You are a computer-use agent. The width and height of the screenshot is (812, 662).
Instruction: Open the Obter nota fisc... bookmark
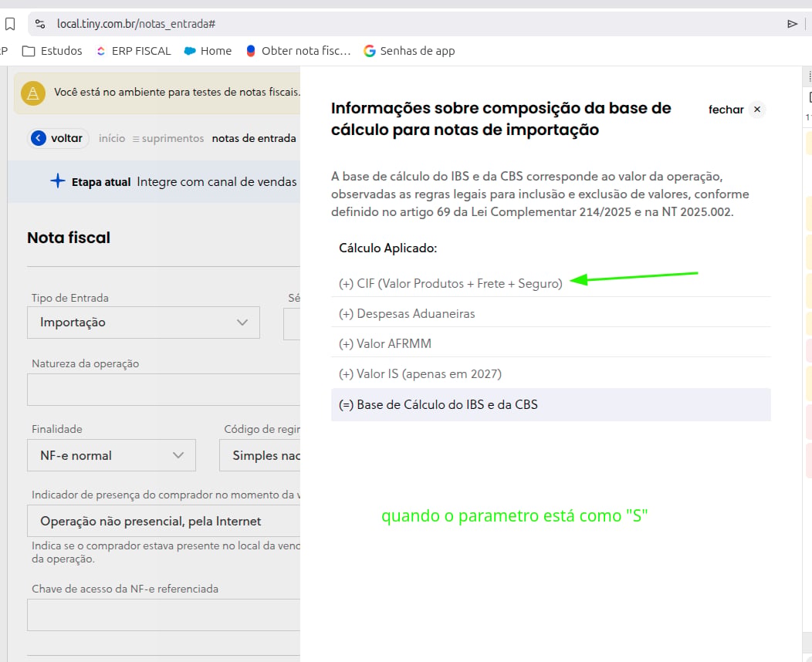298,51
